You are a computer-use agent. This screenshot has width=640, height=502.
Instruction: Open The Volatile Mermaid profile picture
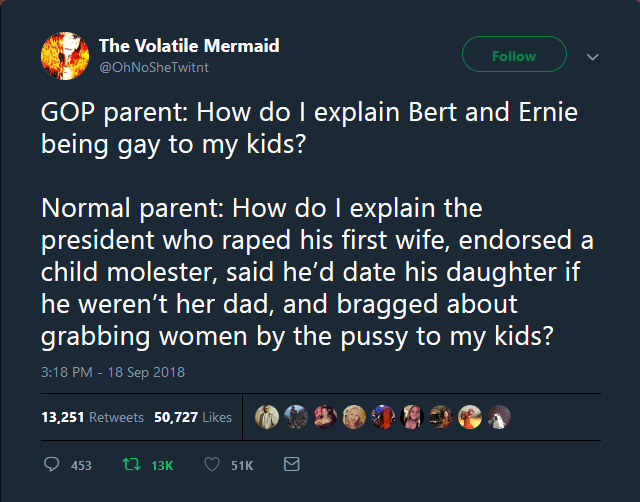point(65,56)
